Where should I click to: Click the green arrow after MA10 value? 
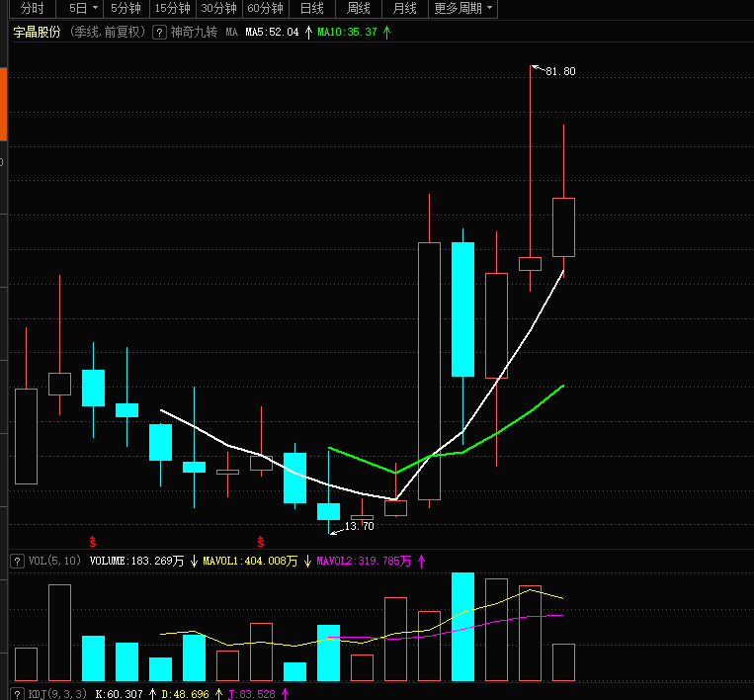pyautogui.click(x=387, y=32)
